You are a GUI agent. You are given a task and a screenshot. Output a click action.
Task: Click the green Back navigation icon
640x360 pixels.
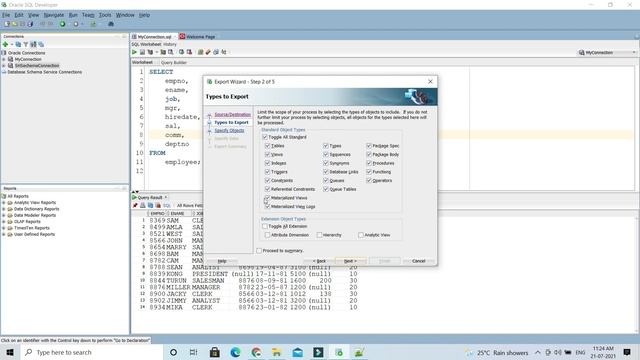pyautogui.click(x=62, y=24)
